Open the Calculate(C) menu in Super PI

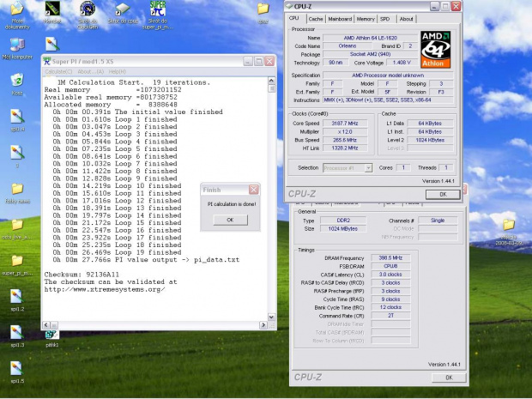(58, 71)
